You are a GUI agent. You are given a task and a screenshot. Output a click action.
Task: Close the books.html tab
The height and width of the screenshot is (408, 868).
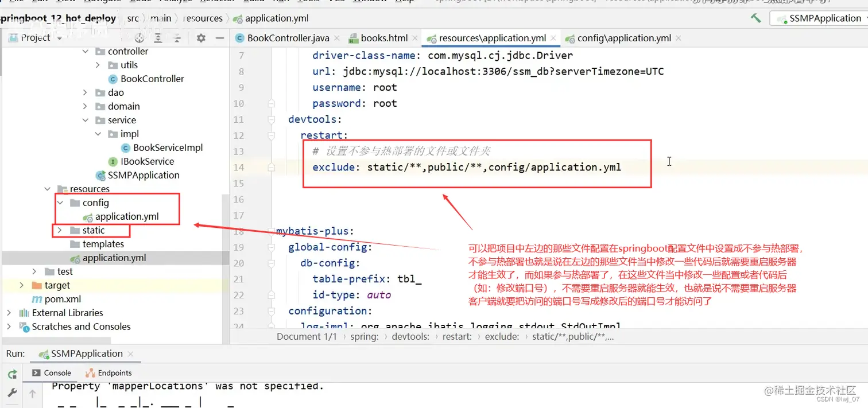click(415, 38)
